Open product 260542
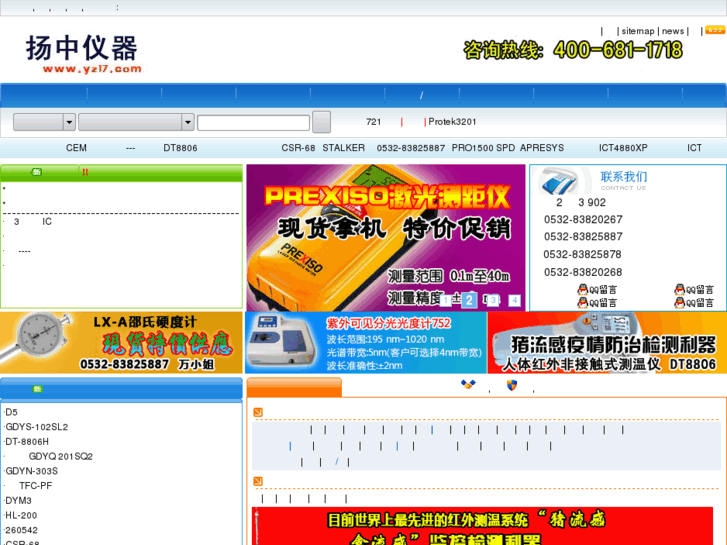Image resolution: width=727 pixels, height=545 pixels. point(21,530)
